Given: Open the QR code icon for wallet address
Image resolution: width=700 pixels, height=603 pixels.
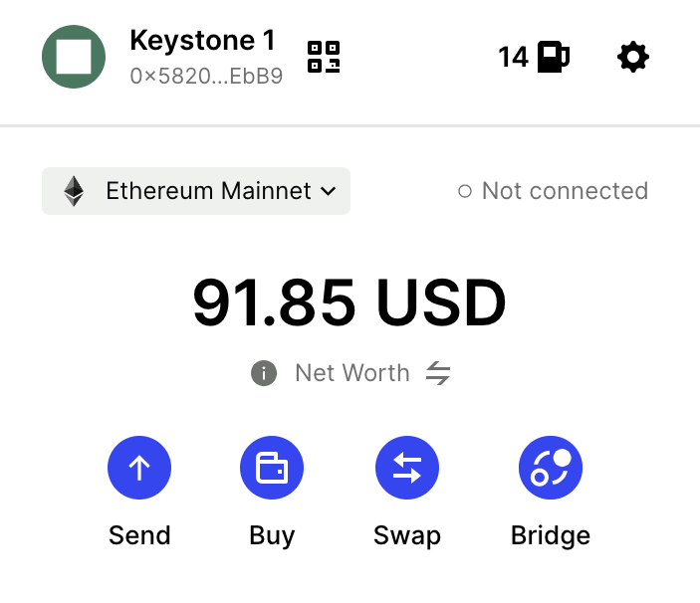Looking at the screenshot, I should coord(324,57).
